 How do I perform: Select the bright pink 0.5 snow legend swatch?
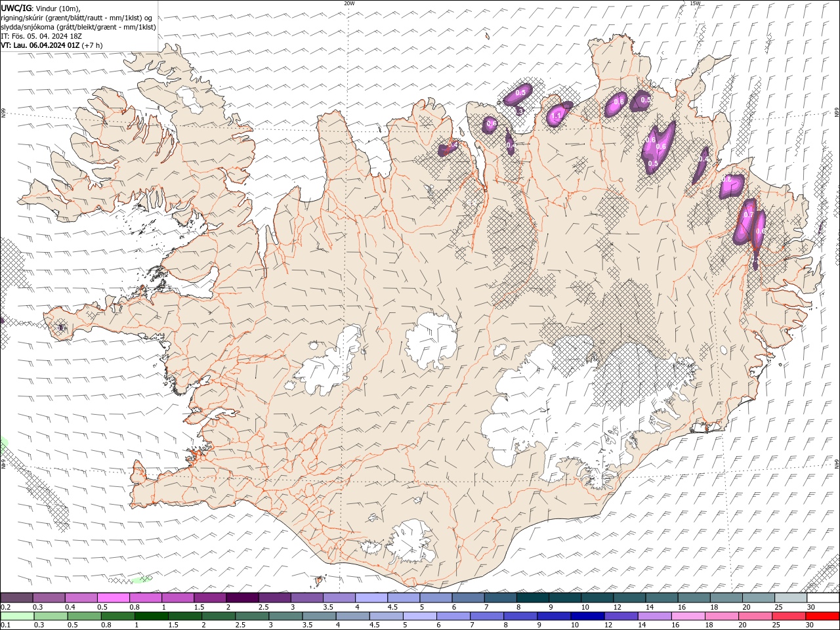click(x=113, y=598)
